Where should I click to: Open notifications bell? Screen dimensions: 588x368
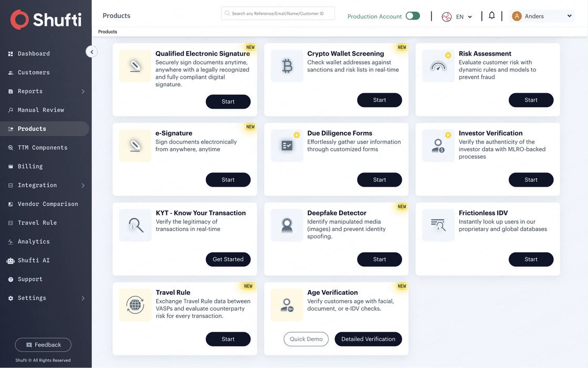pos(491,15)
